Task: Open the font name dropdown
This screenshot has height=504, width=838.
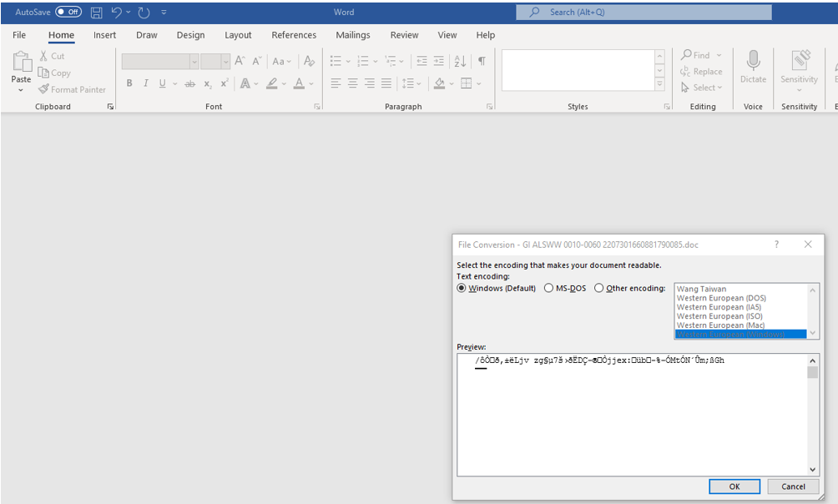Action: (194, 62)
